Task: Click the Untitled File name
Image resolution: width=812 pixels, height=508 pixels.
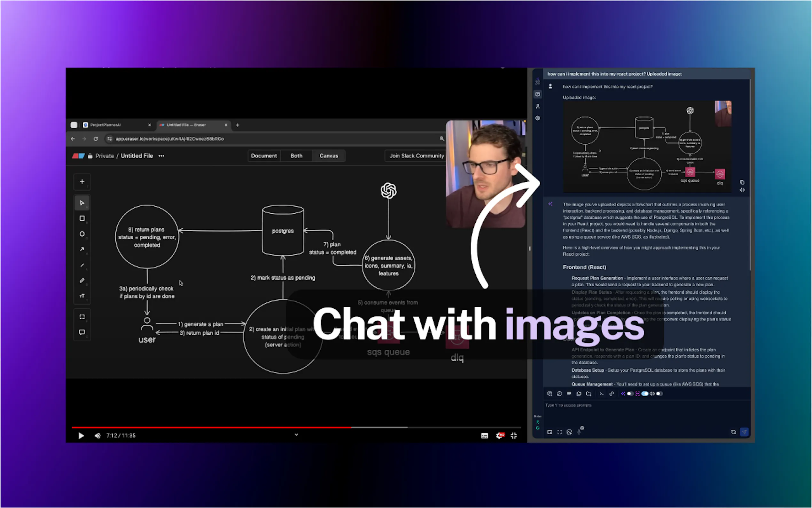Action: point(137,156)
